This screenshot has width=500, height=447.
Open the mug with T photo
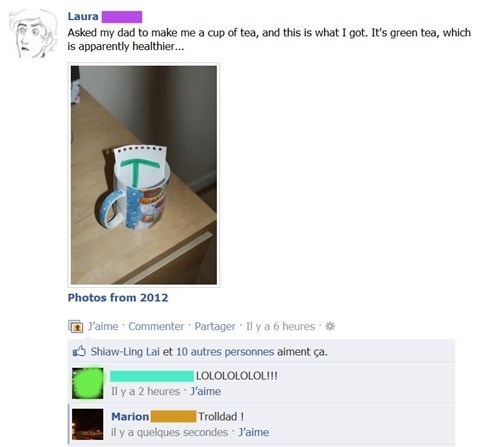click(x=144, y=175)
